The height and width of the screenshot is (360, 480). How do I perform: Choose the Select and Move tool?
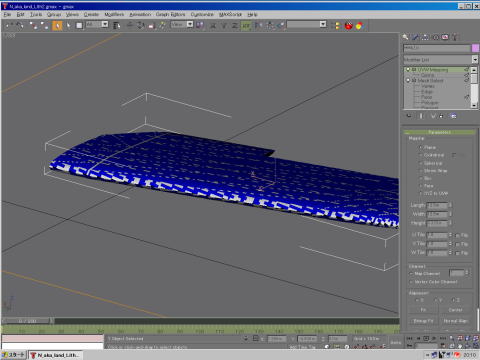tap(130, 25)
